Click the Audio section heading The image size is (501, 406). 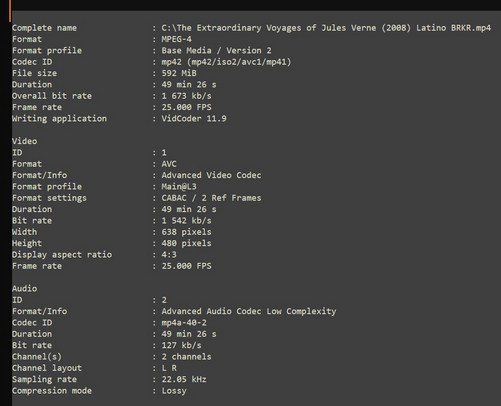(24, 289)
